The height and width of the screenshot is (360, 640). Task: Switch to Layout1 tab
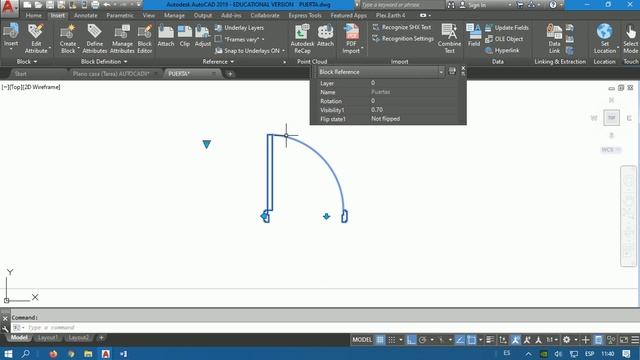(47, 338)
